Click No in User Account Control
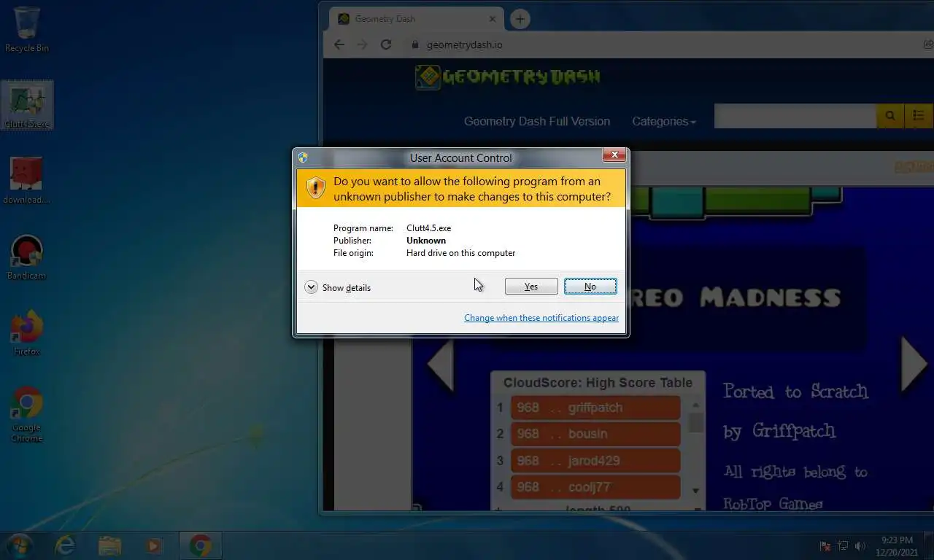The height and width of the screenshot is (560, 934). point(590,287)
